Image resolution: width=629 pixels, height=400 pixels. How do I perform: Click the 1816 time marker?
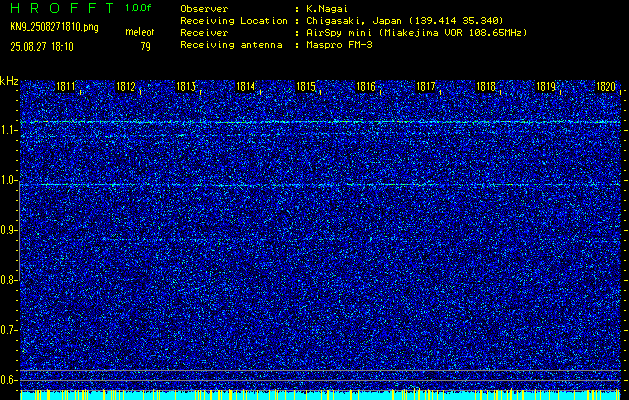click(366, 86)
